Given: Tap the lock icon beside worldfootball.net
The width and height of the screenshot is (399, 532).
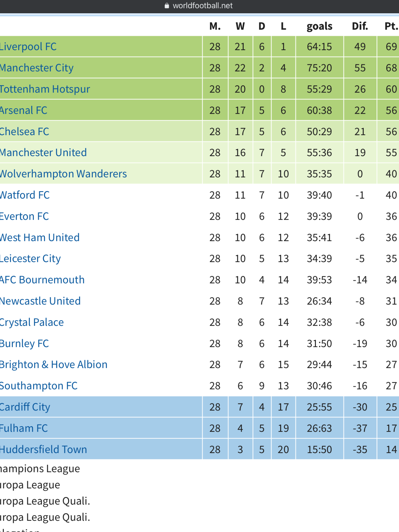Looking at the screenshot, I should pos(167,5).
